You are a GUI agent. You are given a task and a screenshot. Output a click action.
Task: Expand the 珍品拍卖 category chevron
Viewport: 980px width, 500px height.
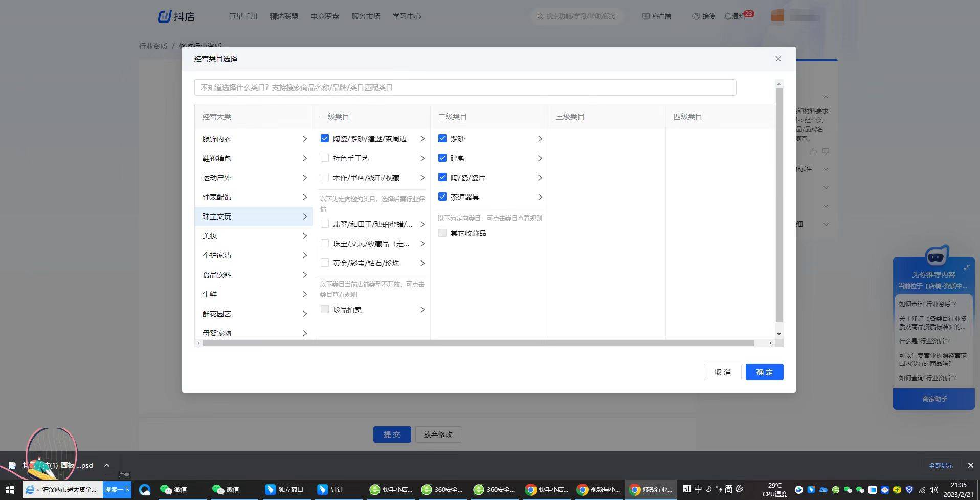click(x=422, y=309)
